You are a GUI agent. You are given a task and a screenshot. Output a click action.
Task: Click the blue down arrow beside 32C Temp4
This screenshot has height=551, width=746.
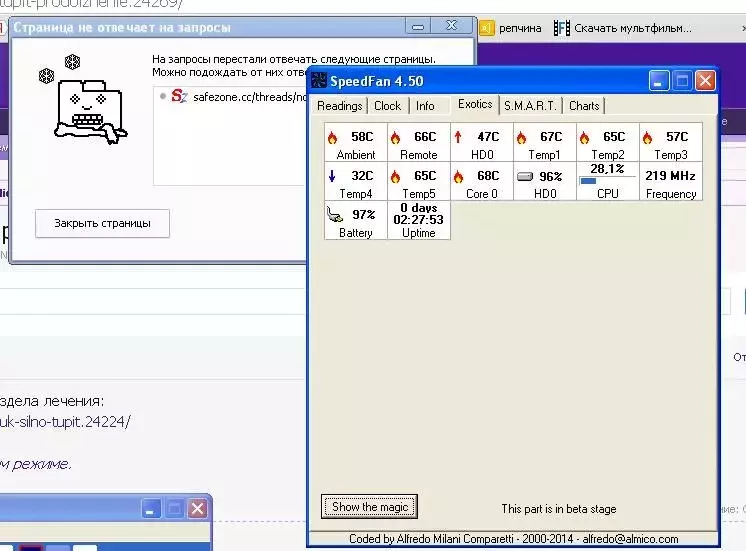[332, 176]
